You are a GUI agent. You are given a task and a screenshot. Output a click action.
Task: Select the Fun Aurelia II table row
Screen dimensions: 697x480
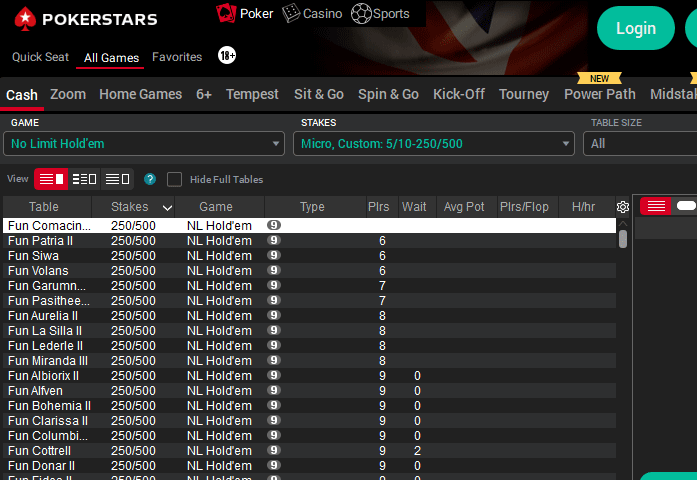coord(309,316)
